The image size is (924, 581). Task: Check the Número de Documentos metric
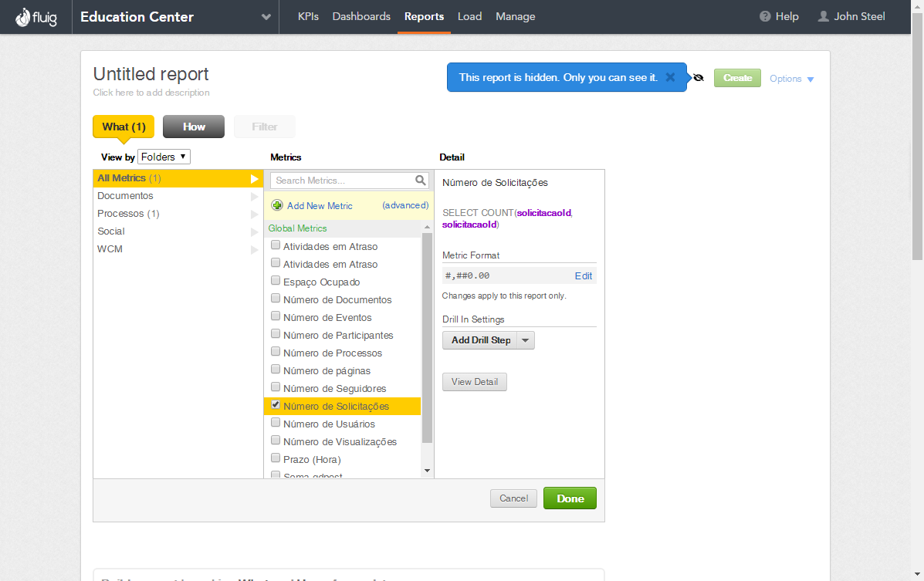point(276,299)
